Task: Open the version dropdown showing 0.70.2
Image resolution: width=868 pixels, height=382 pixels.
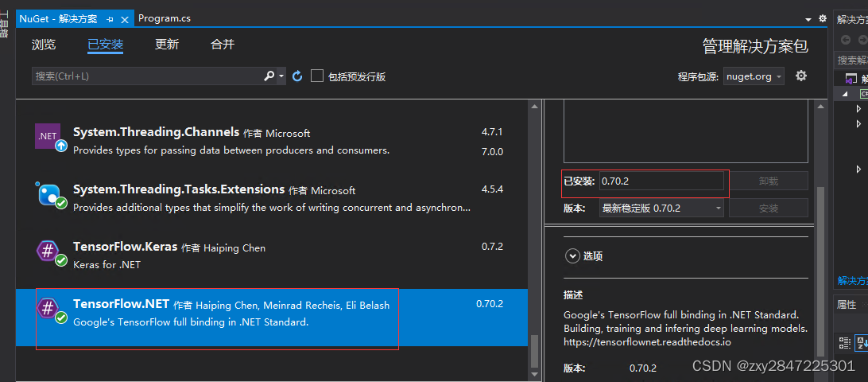Action: [661, 209]
